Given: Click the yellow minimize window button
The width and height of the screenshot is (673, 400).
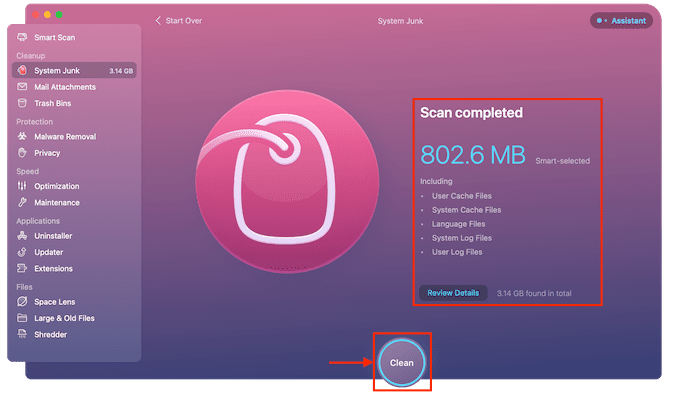Looking at the screenshot, I should click(x=47, y=15).
